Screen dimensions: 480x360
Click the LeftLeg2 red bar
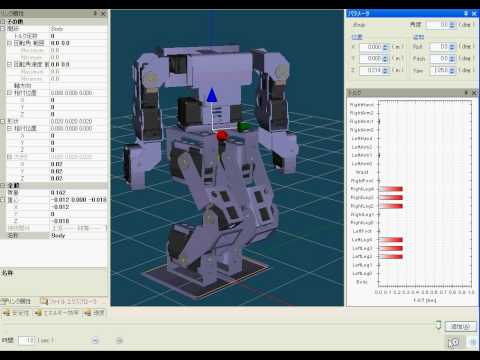tap(391, 256)
